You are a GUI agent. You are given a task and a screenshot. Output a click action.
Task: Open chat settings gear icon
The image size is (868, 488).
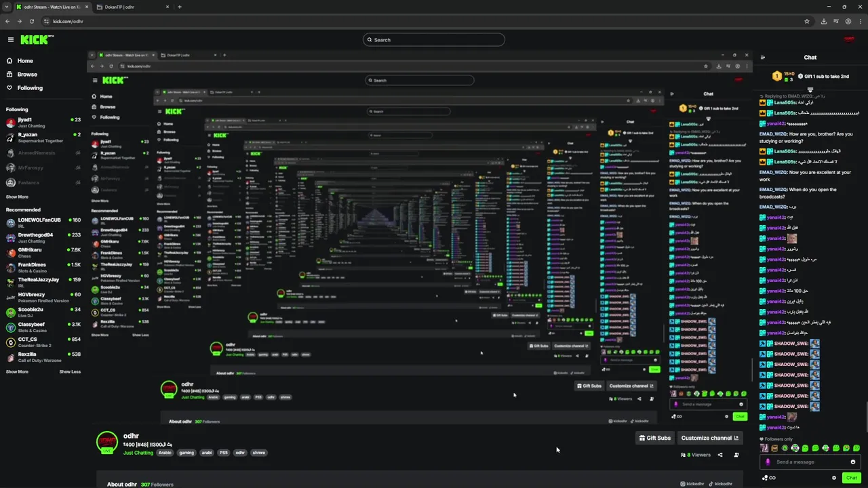tap(834, 478)
